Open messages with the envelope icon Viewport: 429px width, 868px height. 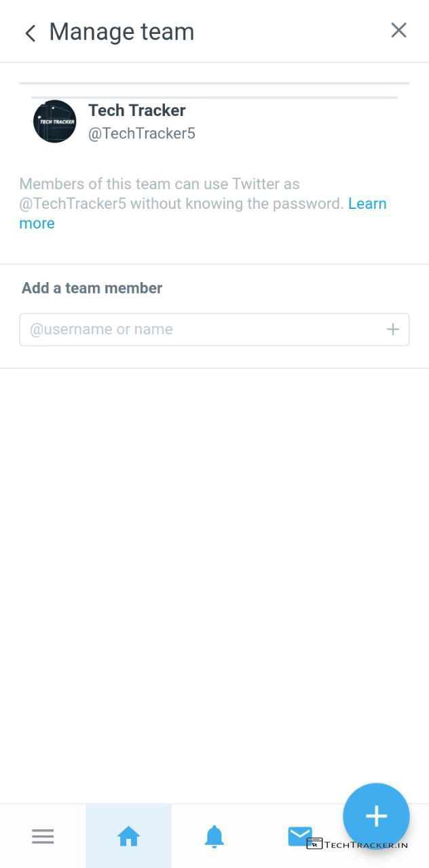pos(299,835)
